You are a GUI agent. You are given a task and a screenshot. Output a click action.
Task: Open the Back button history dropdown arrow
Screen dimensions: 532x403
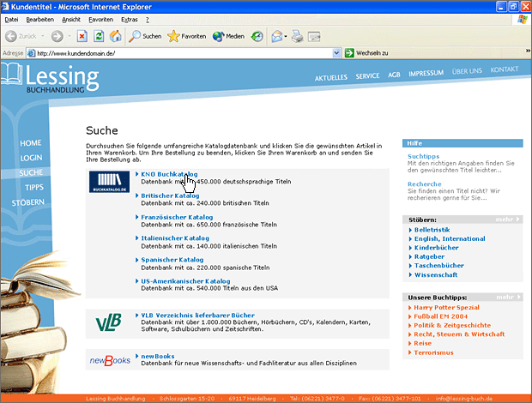tap(42, 36)
